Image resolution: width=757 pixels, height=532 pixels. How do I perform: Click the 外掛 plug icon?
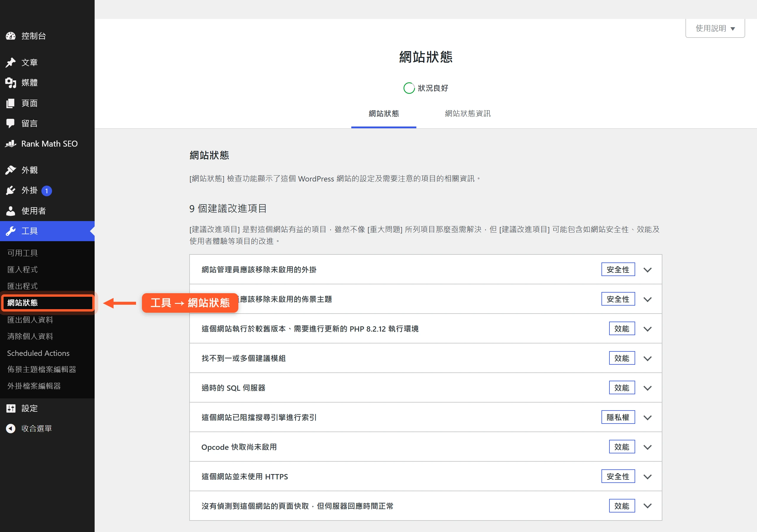pyautogui.click(x=11, y=191)
